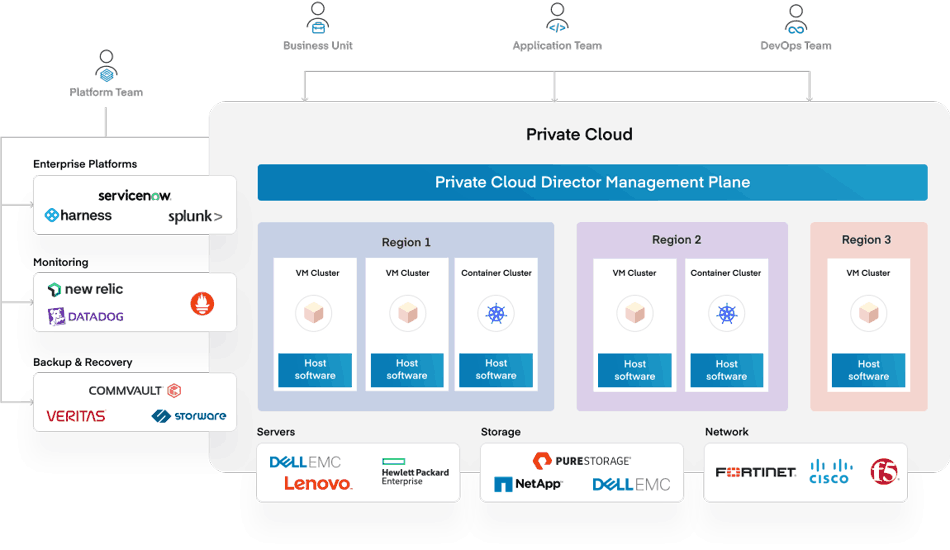
Task: Click the Dell EMC logo under Storage
Action: click(x=631, y=485)
